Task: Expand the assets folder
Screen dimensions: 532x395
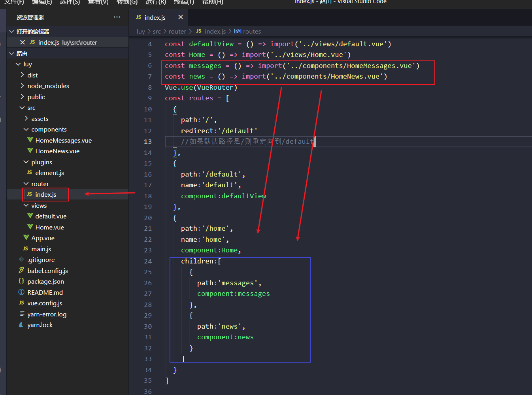Action: point(26,118)
